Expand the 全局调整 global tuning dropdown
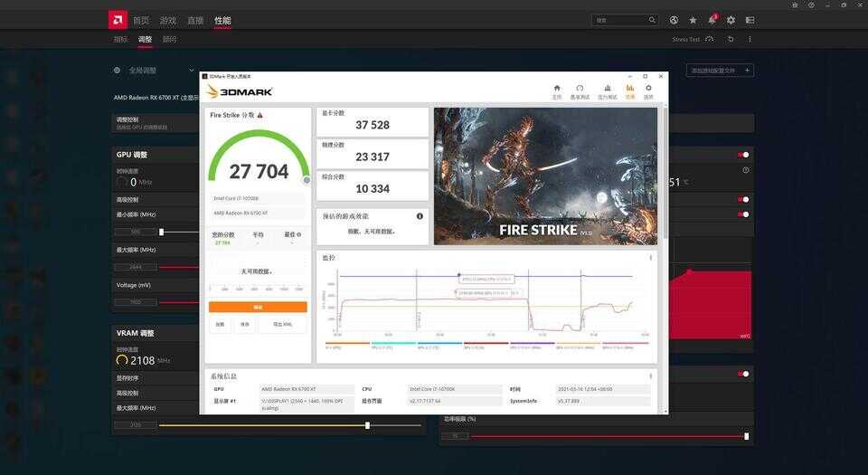 pyautogui.click(x=192, y=71)
